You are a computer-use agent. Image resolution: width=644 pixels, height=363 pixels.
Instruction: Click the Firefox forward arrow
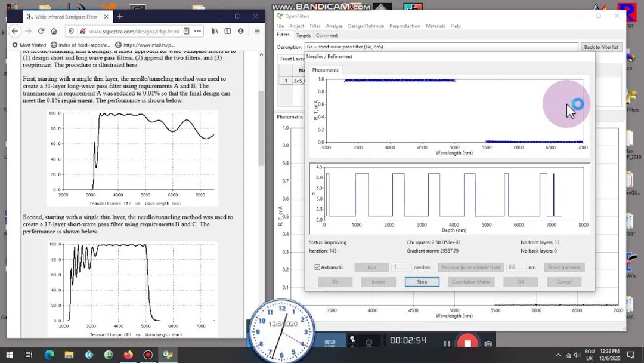click(28, 31)
